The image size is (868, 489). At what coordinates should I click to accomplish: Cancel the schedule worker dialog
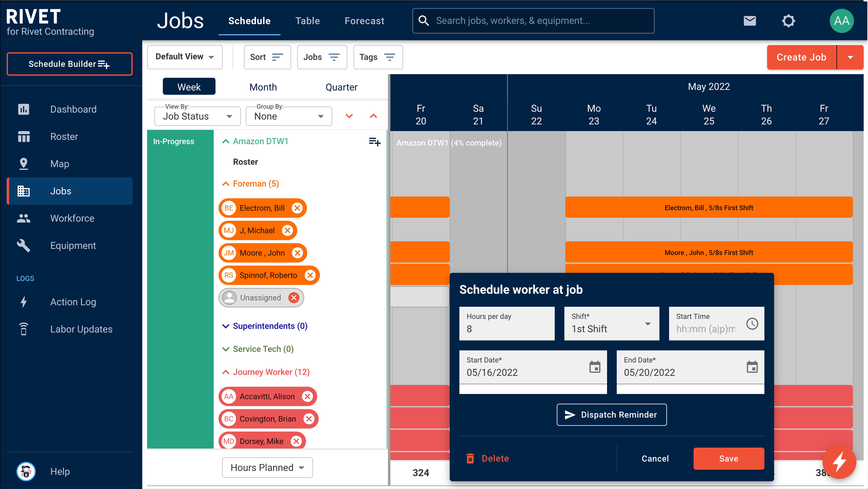click(x=655, y=459)
